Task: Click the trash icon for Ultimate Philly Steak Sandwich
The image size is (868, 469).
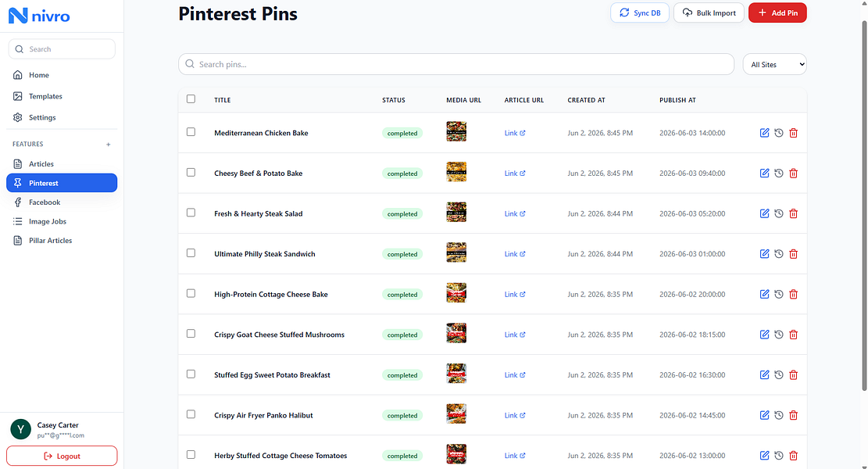Action: tap(793, 254)
